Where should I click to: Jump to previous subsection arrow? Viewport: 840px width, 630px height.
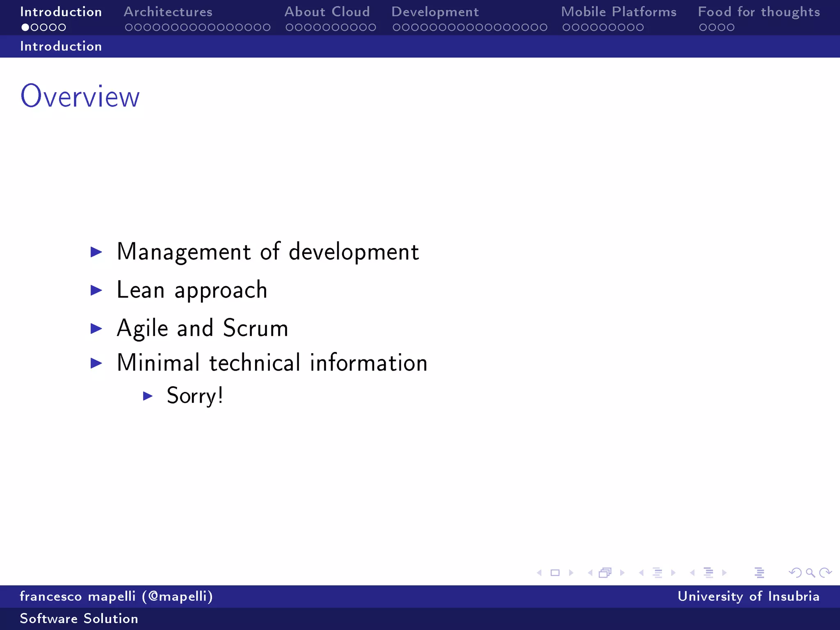[x=641, y=573]
